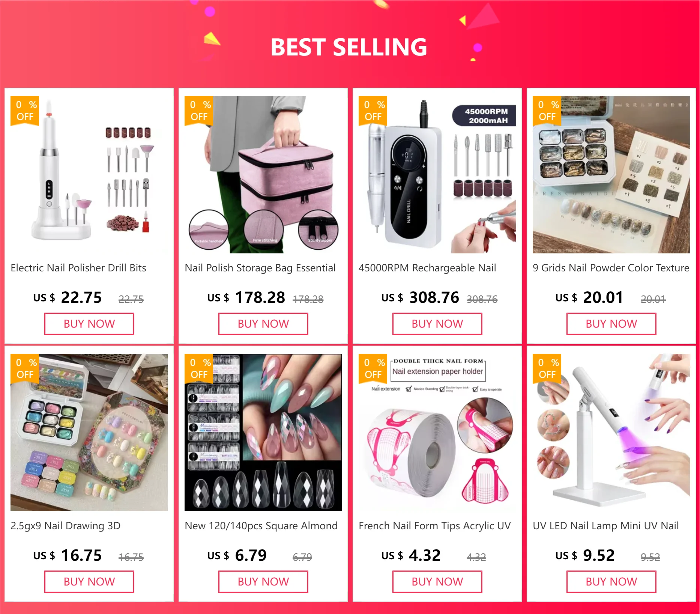Open the 2.5gx9 Nail Drawing 3D image
Image resolution: width=700 pixels, height=614 pixels.
click(x=89, y=433)
